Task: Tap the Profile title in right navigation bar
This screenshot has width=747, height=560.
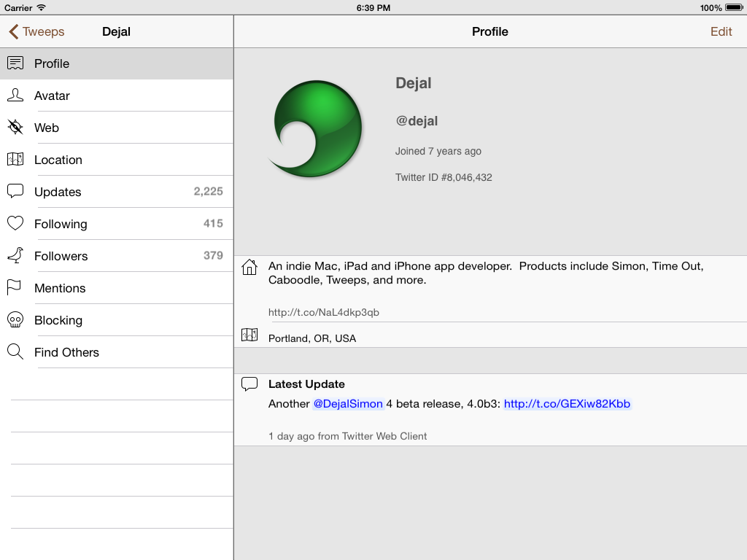Action: point(489,31)
